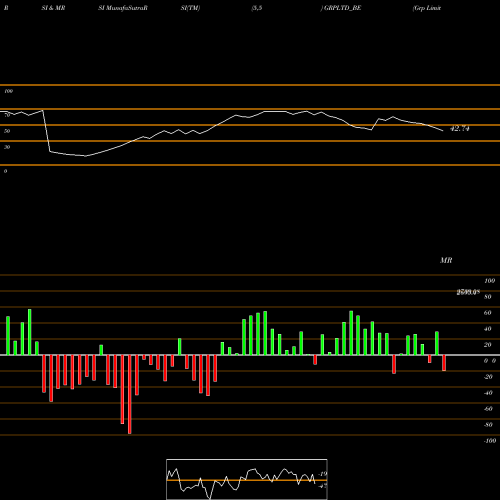500x500 pixels.
Task: Click the MR axis label 60
Action: tap(487, 313)
